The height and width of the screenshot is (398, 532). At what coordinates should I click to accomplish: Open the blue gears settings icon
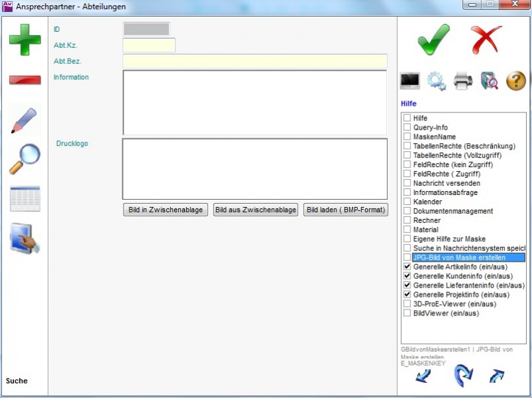(x=436, y=81)
